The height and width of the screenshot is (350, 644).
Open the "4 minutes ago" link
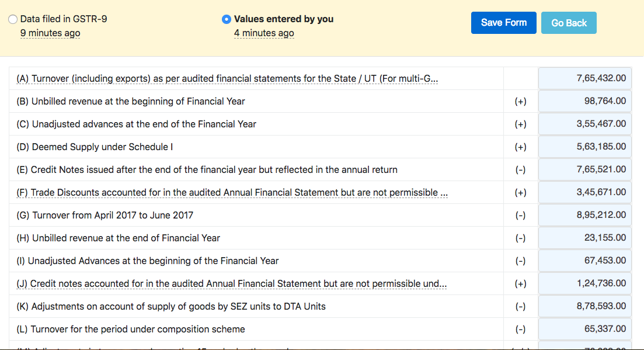click(263, 33)
